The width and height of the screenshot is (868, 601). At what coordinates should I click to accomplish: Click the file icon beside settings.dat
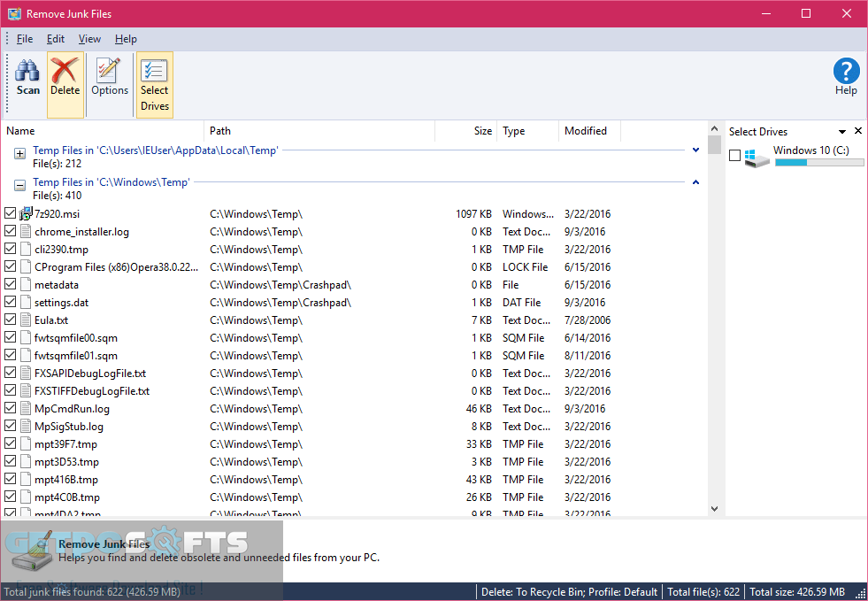pos(26,303)
